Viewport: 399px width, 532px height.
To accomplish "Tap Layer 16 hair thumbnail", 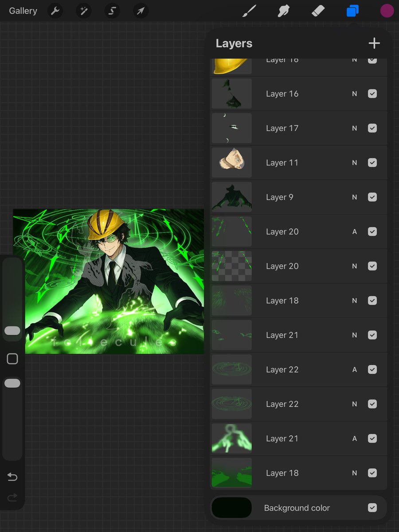I will pyautogui.click(x=231, y=94).
